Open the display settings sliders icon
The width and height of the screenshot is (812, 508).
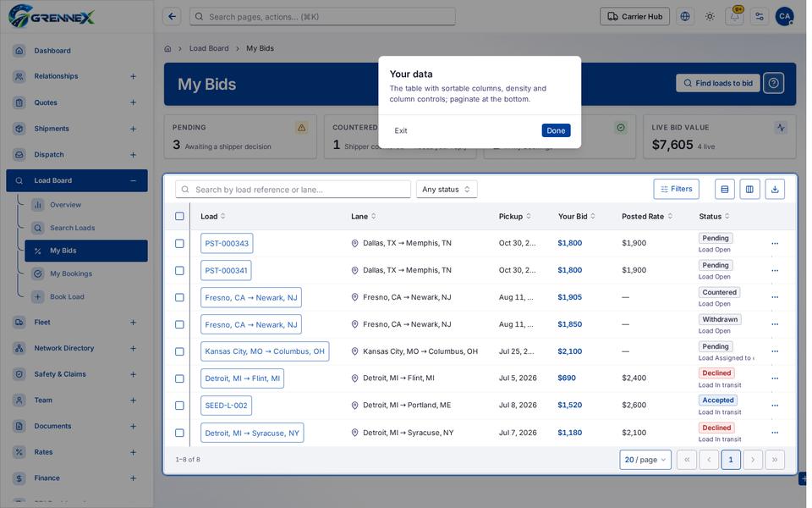(760, 17)
